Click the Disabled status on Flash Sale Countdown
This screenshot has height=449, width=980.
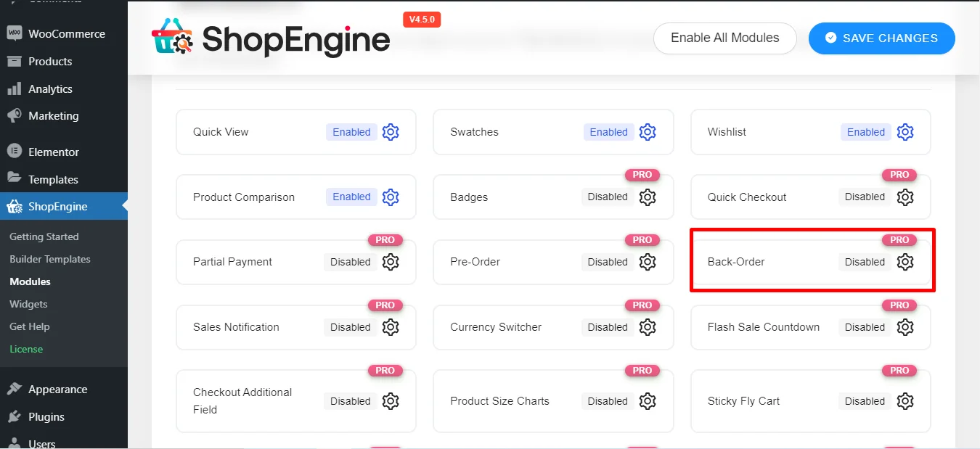[x=865, y=327]
